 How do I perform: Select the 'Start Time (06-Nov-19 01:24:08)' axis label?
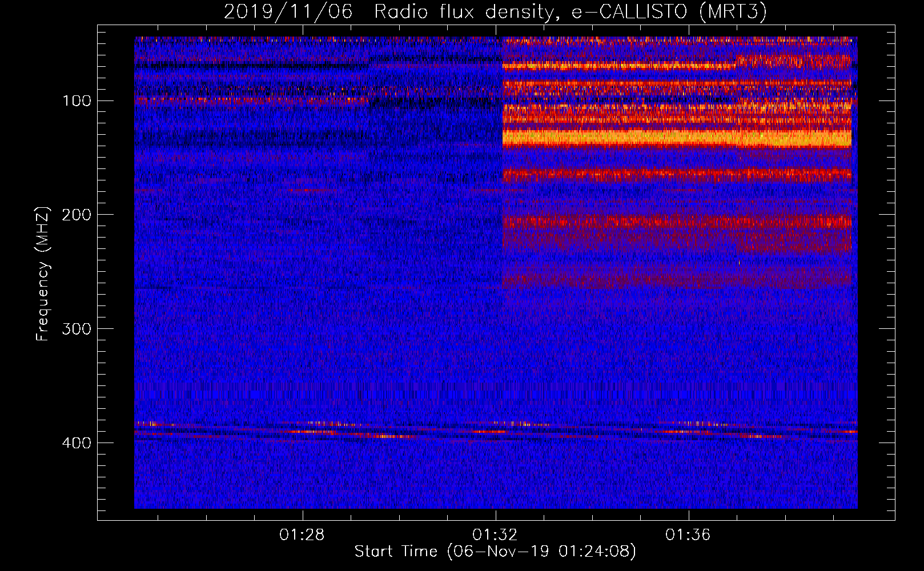(495, 552)
